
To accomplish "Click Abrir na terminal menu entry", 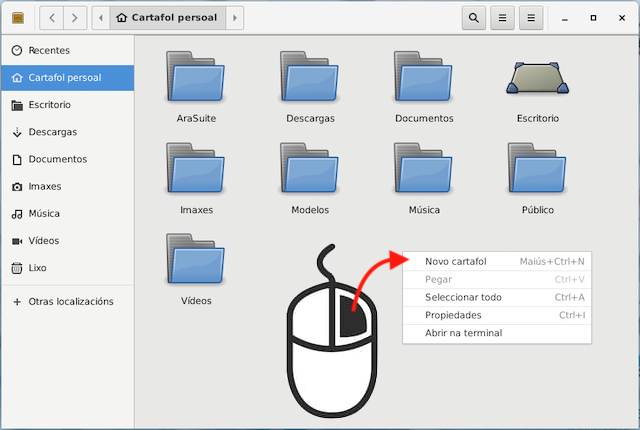I will pos(463,333).
